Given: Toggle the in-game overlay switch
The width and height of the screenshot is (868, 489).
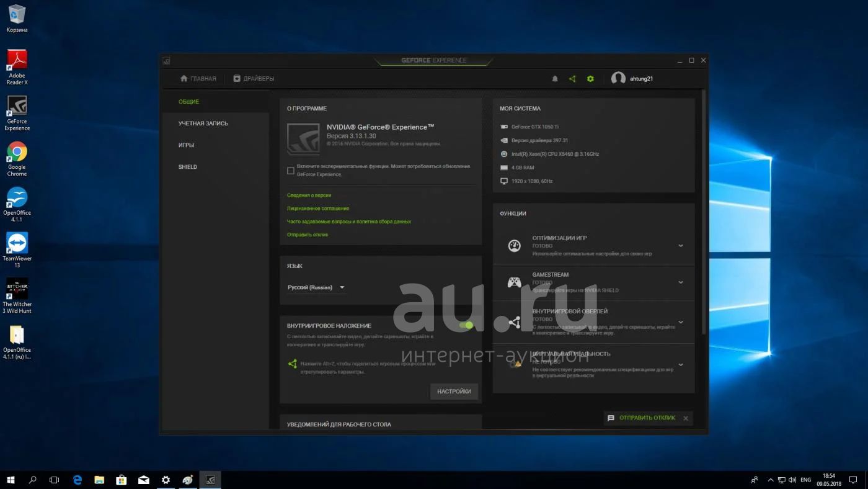Looking at the screenshot, I should 466,325.
